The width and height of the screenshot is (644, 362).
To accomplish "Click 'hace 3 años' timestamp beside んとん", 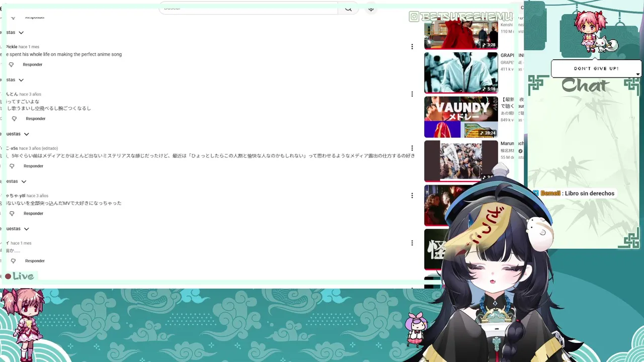I will tap(30, 94).
